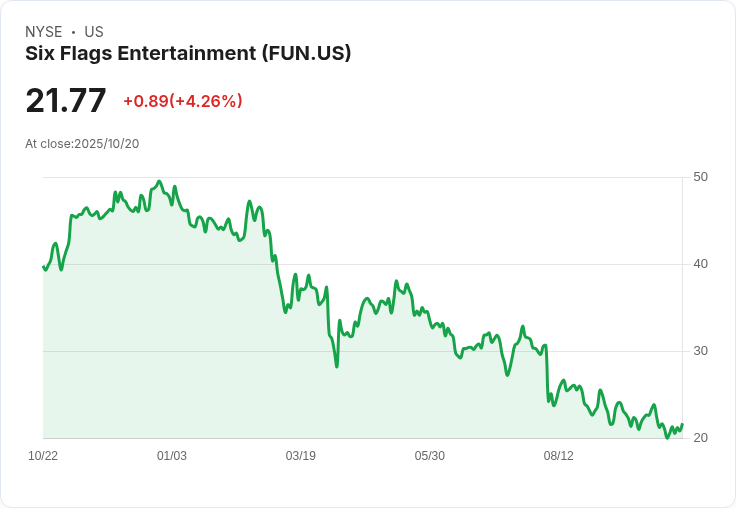Screen dimensions: 736x508
Task: Click the NYSE exchange label
Action: [43, 32]
